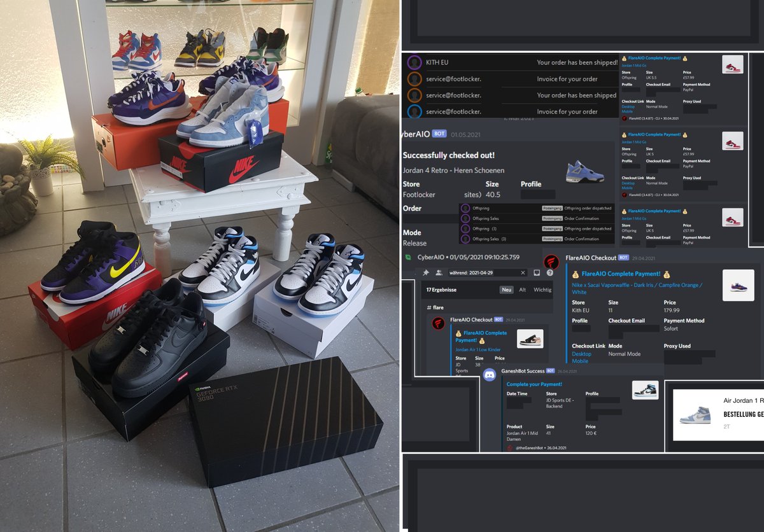
Task: Open Mobile checkout link in Kith EU embed
Action: (x=580, y=361)
